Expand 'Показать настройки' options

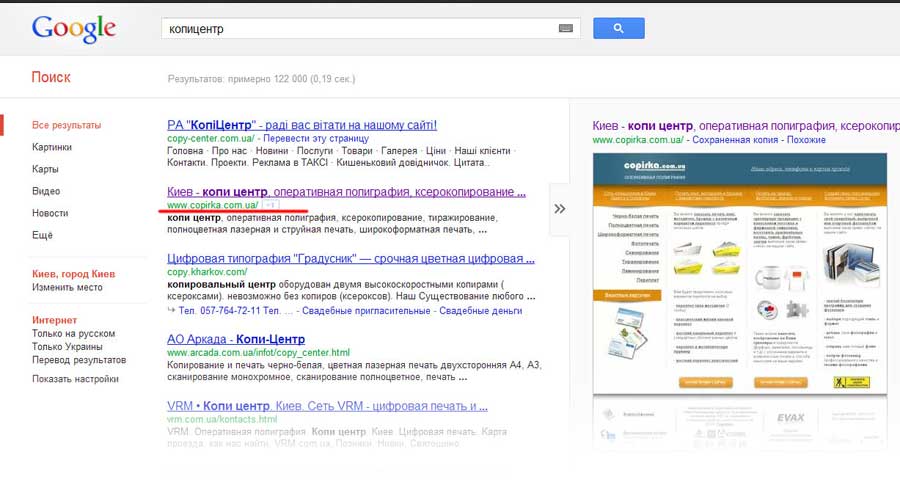click(x=75, y=379)
